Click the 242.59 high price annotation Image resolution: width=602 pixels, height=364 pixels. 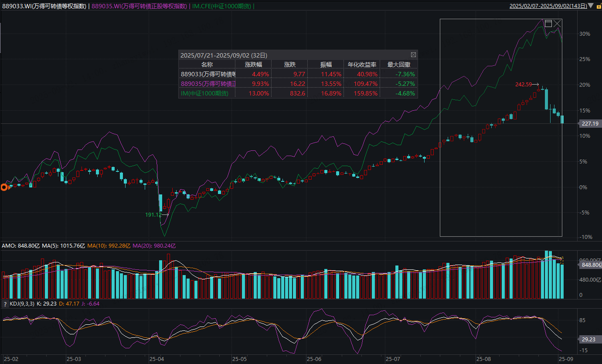(x=523, y=85)
